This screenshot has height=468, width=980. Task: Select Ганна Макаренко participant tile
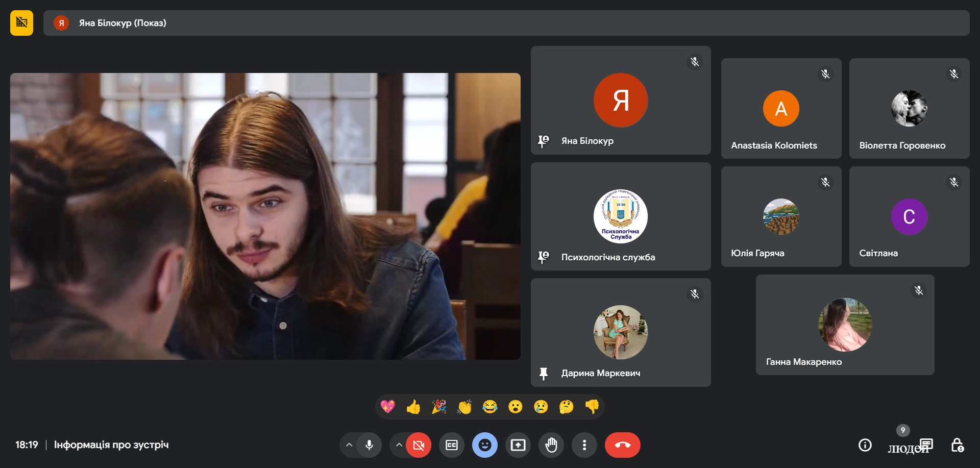tap(845, 325)
